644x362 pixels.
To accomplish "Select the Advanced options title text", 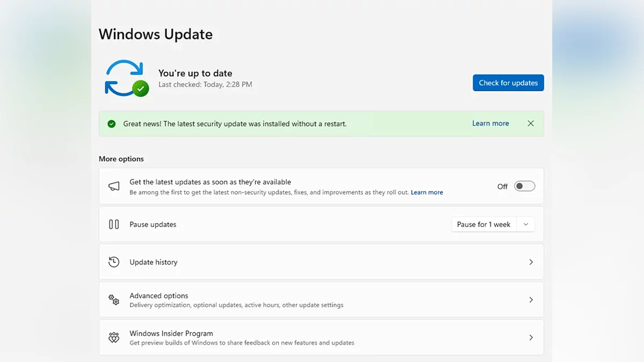I will point(159,295).
